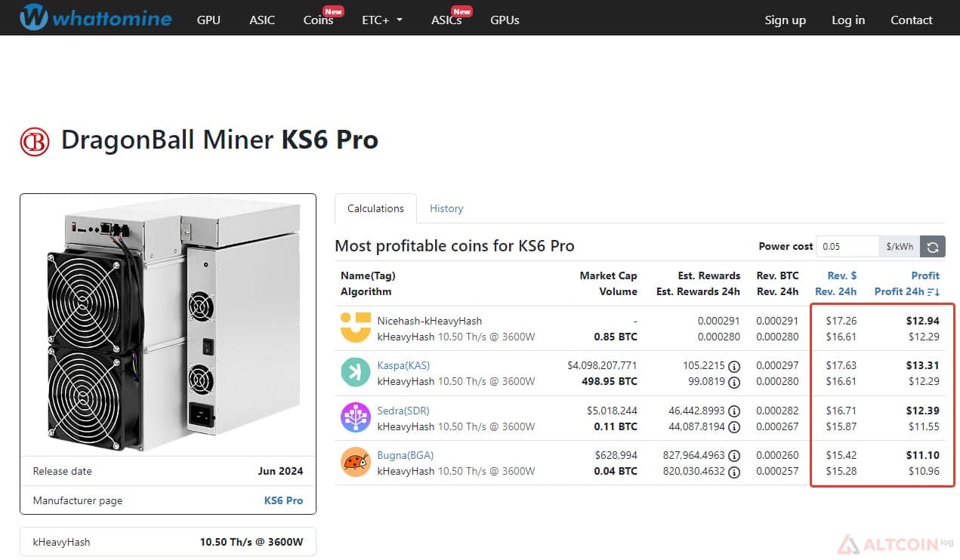Click info icon beside Kaspa 105.2215 rewards
Image resolution: width=960 pixels, height=560 pixels.
click(734, 366)
